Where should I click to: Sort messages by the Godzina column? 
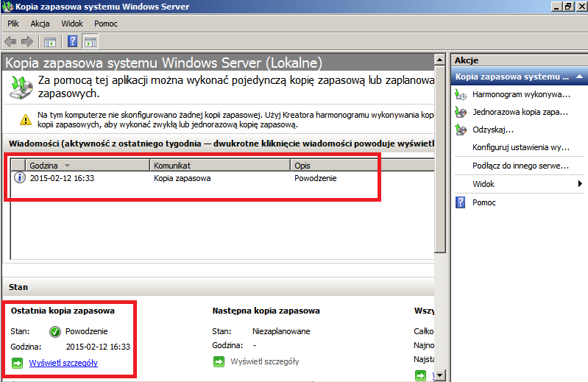click(x=88, y=166)
